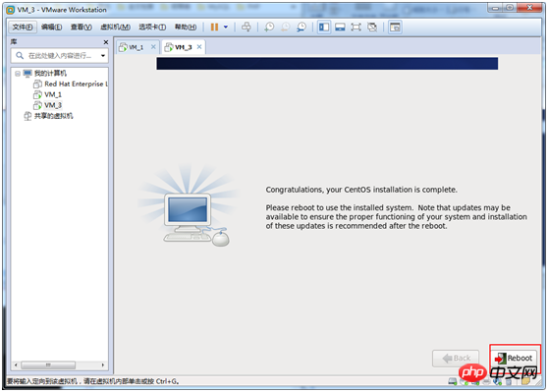Enter full screen mode icon
Image resolution: width=548 pixels, height=392 pixels.
click(356, 27)
